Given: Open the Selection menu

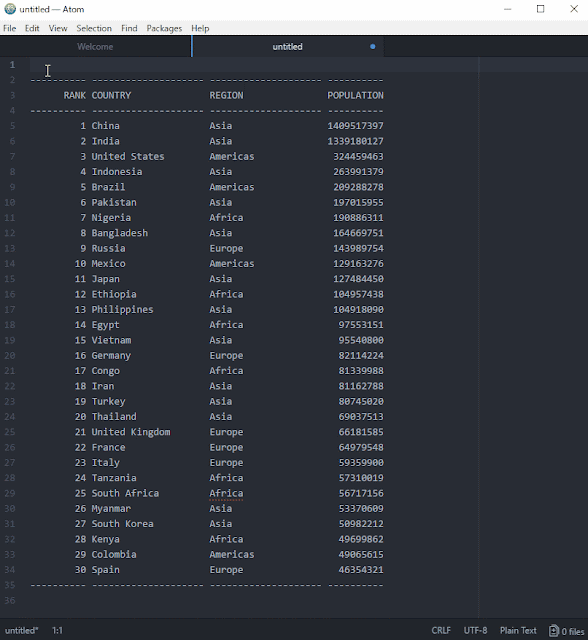Looking at the screenshot, I should (x=94, y=28).
